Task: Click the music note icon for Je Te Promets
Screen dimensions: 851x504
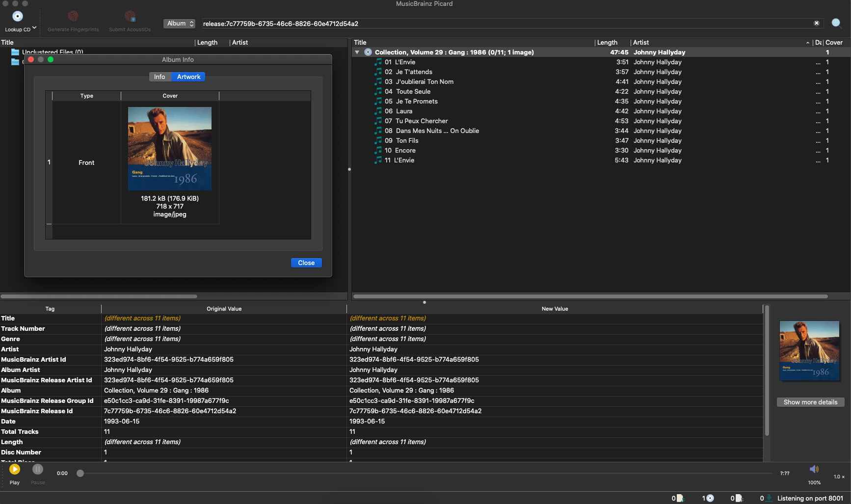Action: click(378, 101)
